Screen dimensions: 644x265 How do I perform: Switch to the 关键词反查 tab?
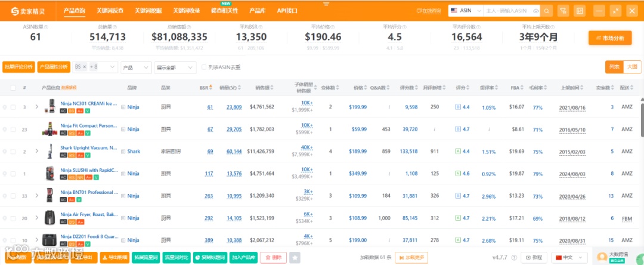tap(109, 11)
